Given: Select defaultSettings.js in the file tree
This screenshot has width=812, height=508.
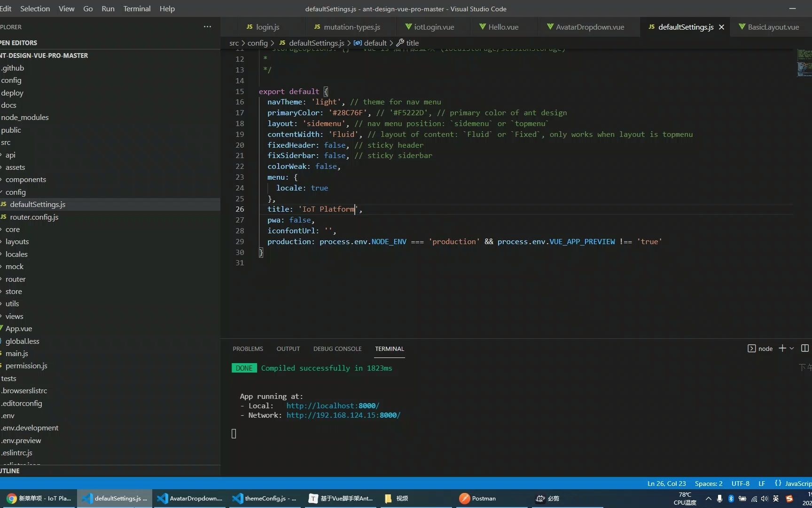Looking at the screenshot, I should point(110,205).
